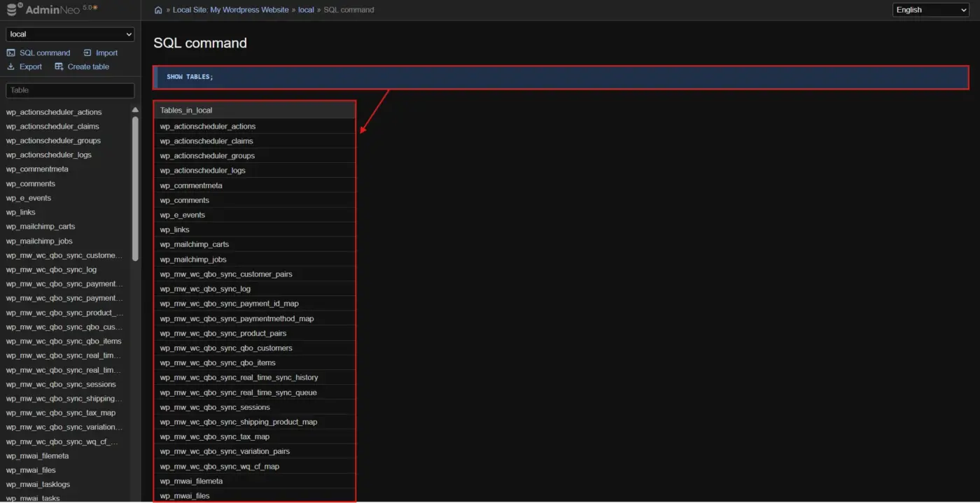
Task: Click the sidebar table list scrollbar thumb
Action: point(135,189)
